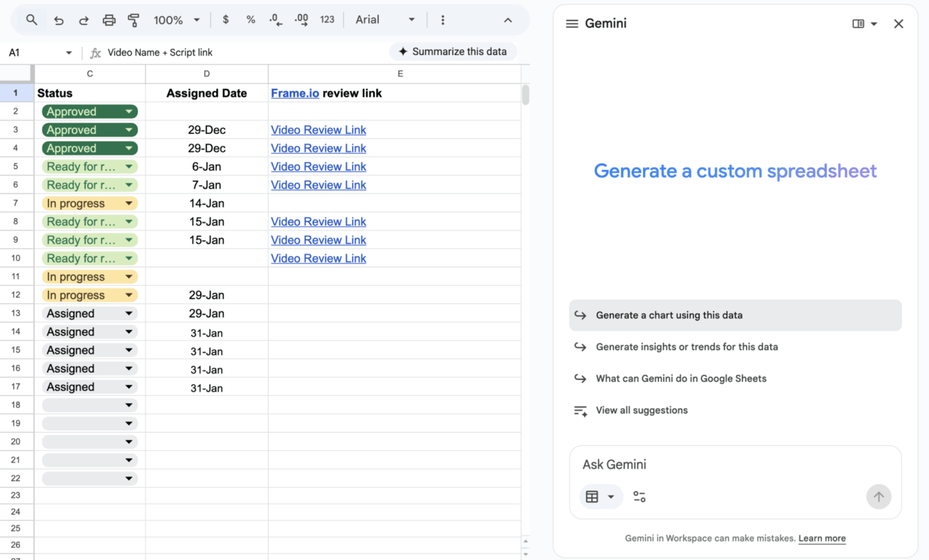Click the search magnifier icon in toolbar
This screenshot has width=929, height=560.
tap(32, 20)
